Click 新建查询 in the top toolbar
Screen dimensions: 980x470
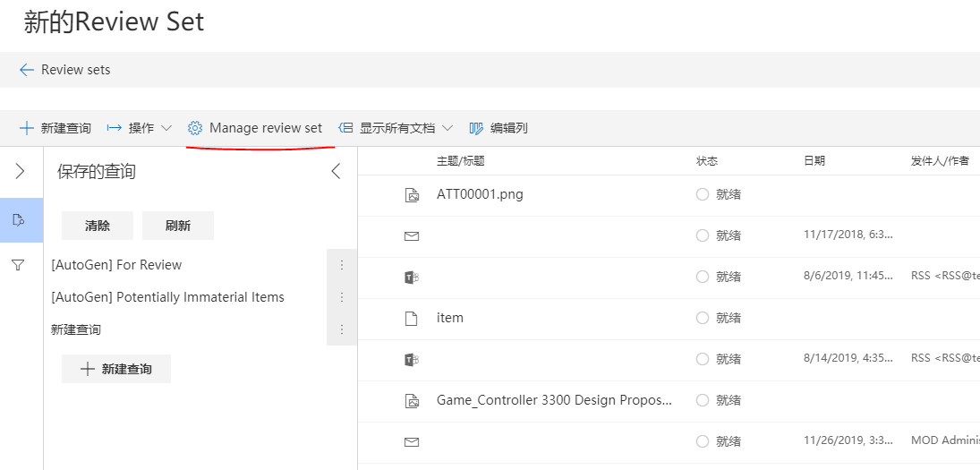pos(65,128)
